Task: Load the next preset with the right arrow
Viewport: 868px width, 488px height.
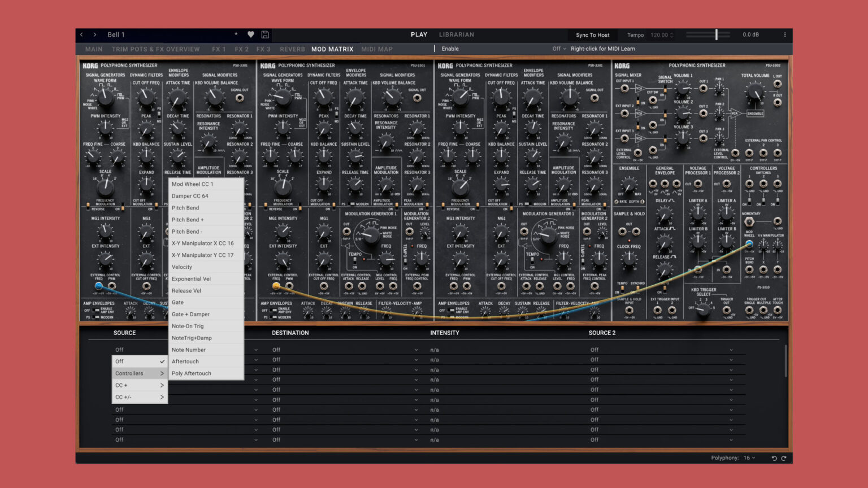Action: point(94,34)
